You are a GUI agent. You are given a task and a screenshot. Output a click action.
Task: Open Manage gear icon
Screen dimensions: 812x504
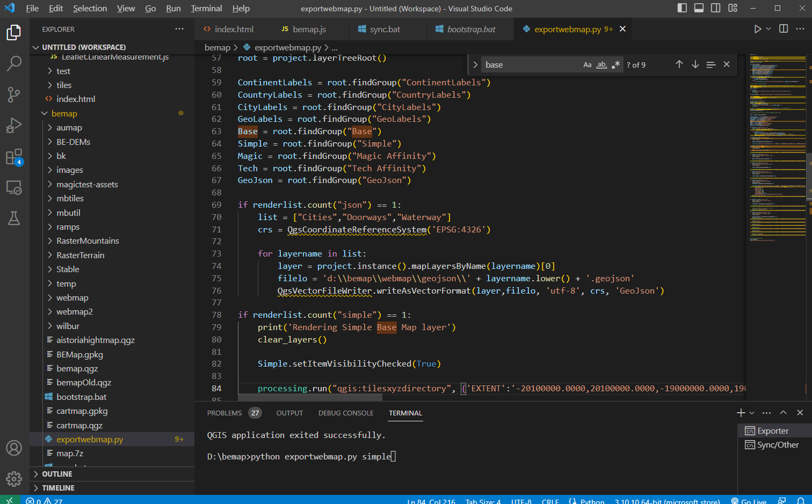(14, 478)
